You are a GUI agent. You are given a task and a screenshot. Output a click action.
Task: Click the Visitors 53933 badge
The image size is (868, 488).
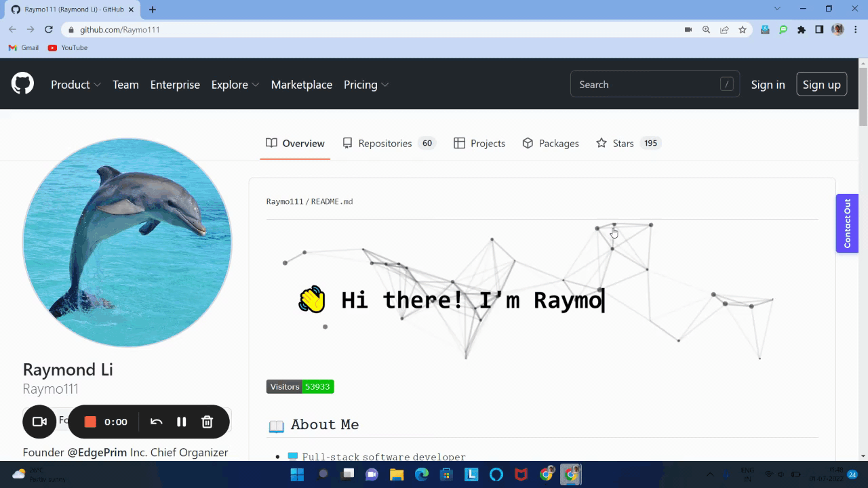coord(300,386)
